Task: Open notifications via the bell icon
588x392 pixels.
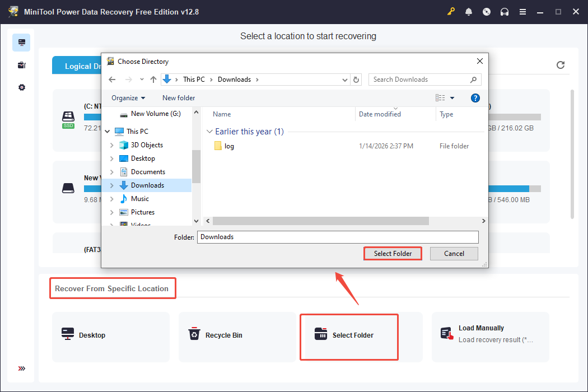Action: coord(469,11)
